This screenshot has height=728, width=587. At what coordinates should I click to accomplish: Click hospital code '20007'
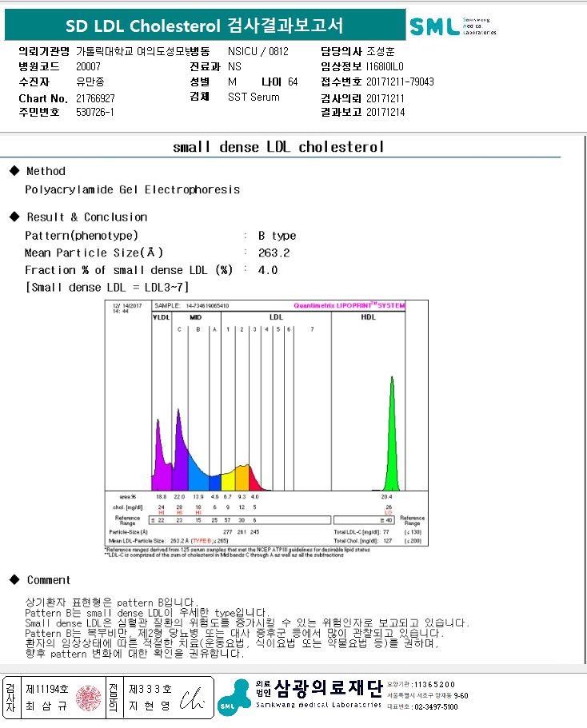88,66
